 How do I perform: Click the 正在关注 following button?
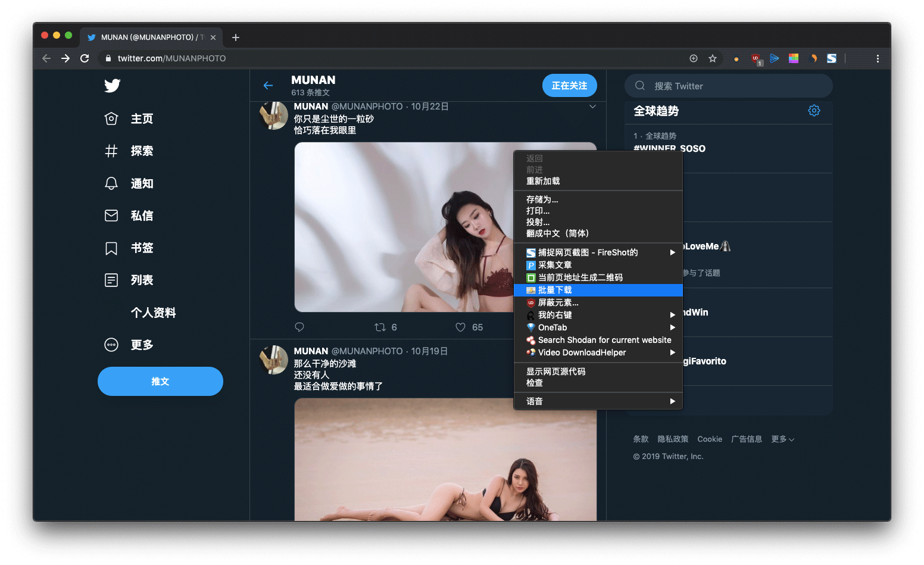click(569, 86)
